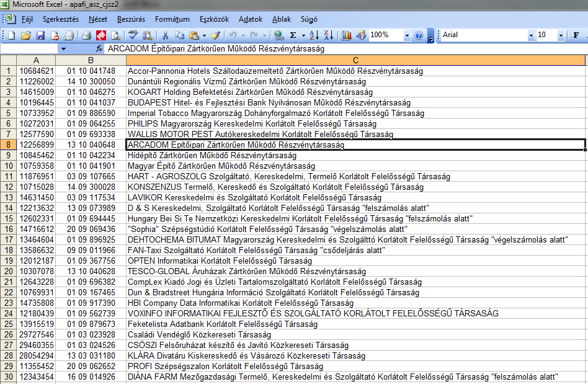Expand the Redo history dropdown arrow
The width and height of the screenshot is (588, 384).
coord(264,35)
